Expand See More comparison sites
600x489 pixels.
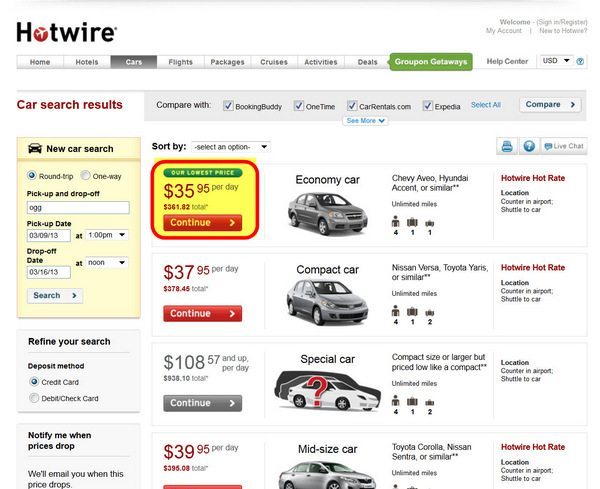coord(365,121)
